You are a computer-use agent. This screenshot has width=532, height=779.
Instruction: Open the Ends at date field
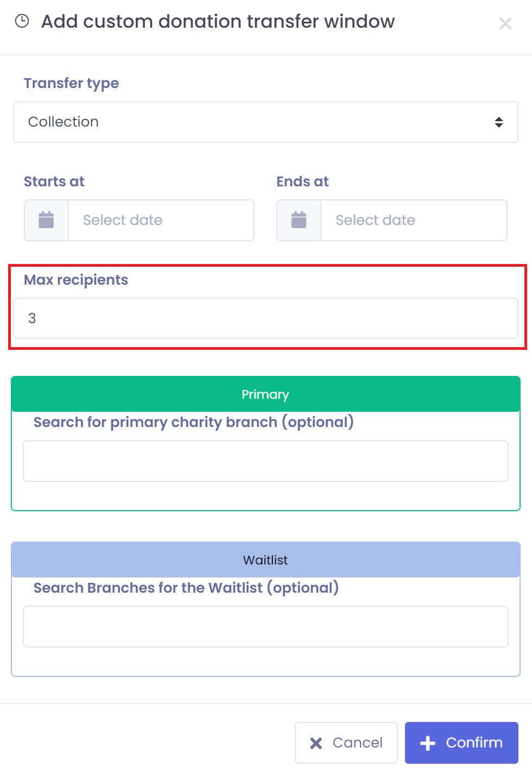tap(414, 220)
